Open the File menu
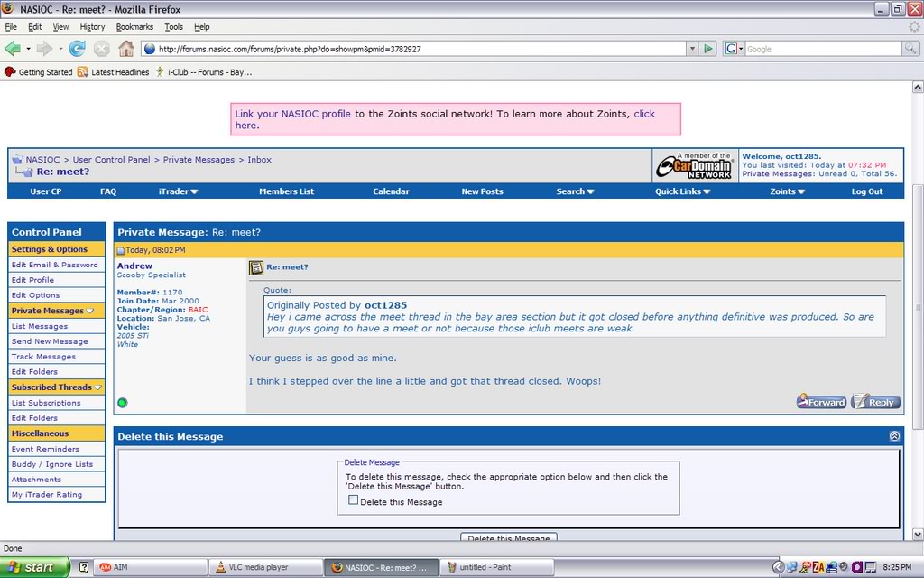The image size is (924, 578). (11, 27)
